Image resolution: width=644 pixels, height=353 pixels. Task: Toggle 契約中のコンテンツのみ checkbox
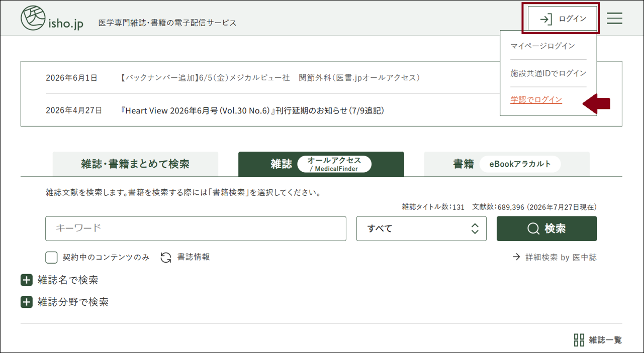(x=51, y=257)
